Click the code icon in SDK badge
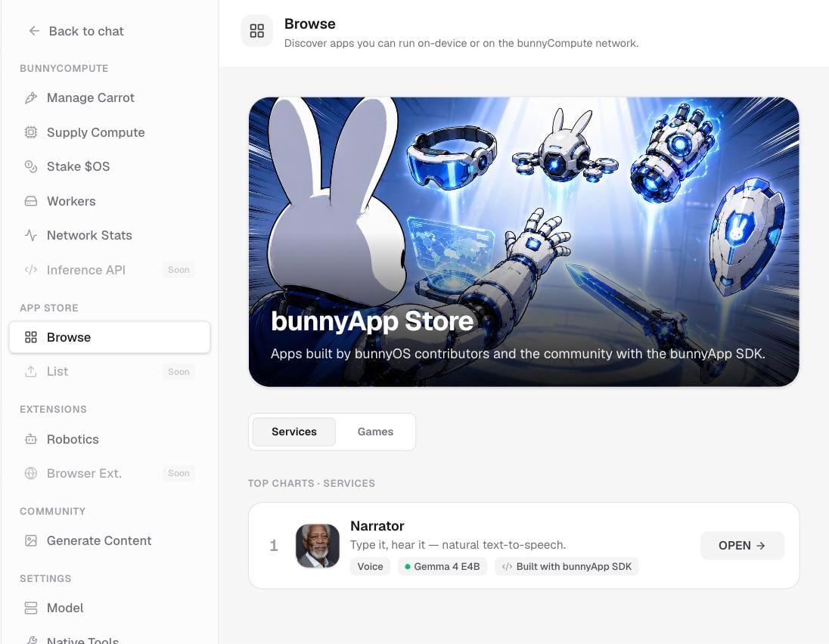Screen dimensions: 829x644 507,566
